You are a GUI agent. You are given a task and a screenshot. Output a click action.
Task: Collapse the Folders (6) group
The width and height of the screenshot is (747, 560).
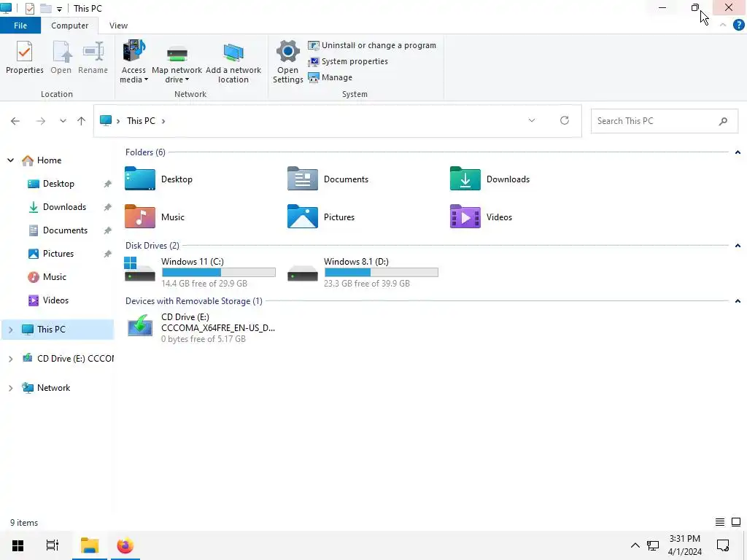pyautogui.click(x=738, y=152)
